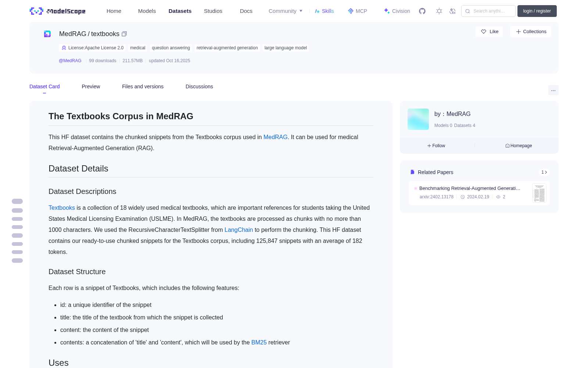Click the search magnifier icon
Viewport: 588px width, 368px height.
pyautogui.click(x=467, y=11)
